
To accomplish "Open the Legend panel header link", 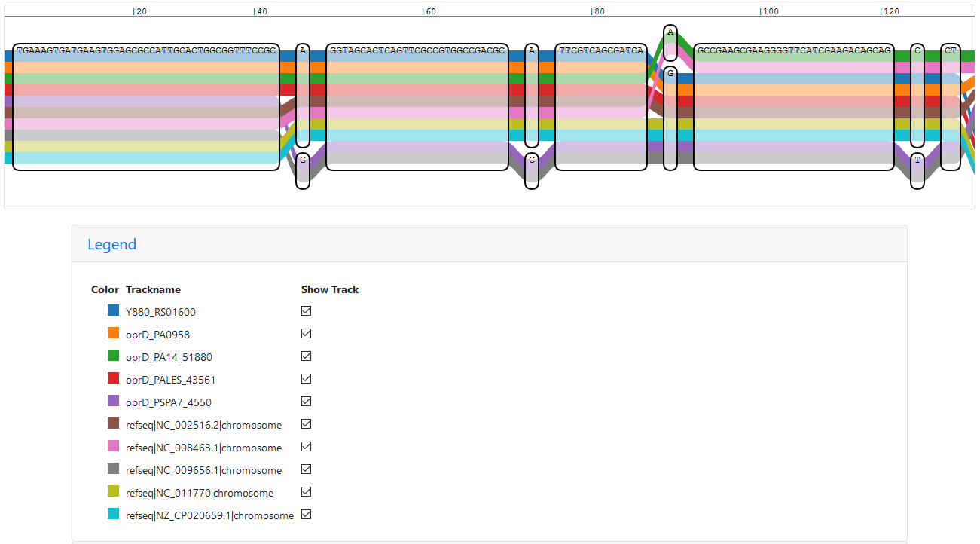I will coord(111,244).
